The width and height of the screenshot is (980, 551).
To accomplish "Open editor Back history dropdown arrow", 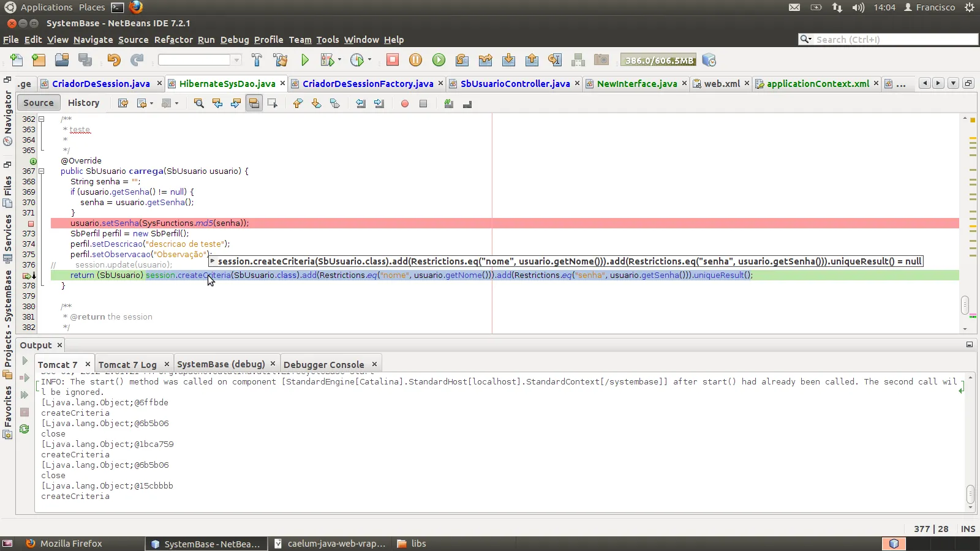I will (151, 103).
